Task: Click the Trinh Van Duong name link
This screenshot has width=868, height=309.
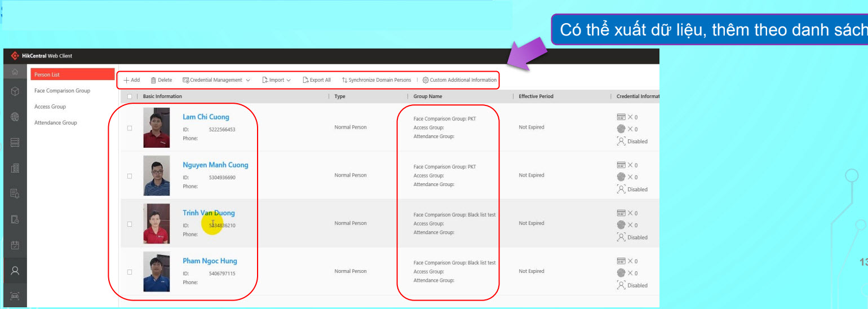Action: [209, 213]
